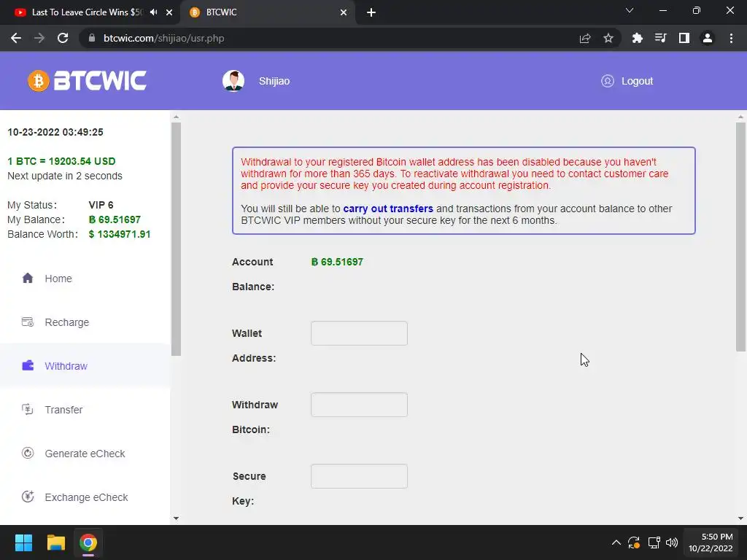Click the Home house icon
The height and width of the screenshot is (560, 747).
point(28,278)
